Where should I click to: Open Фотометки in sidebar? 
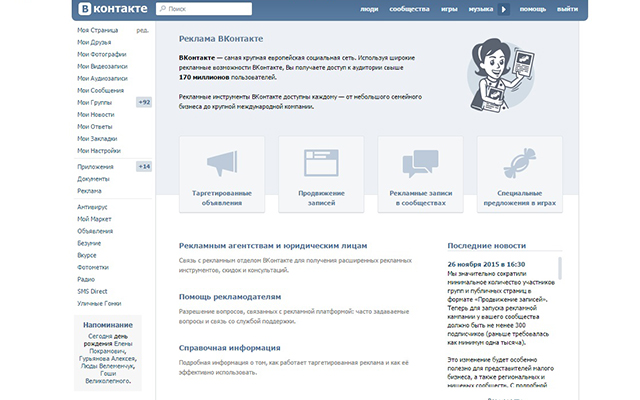tap(93, 267)
